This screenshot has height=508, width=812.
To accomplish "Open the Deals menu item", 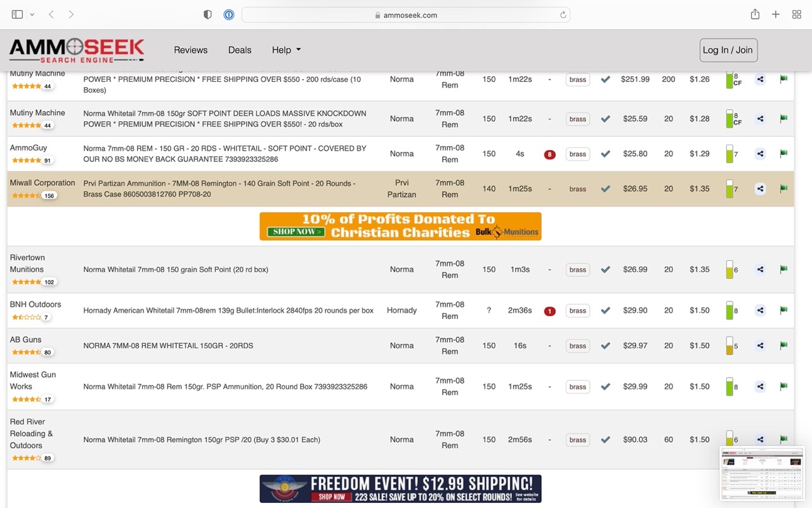I will pos(240,50).
